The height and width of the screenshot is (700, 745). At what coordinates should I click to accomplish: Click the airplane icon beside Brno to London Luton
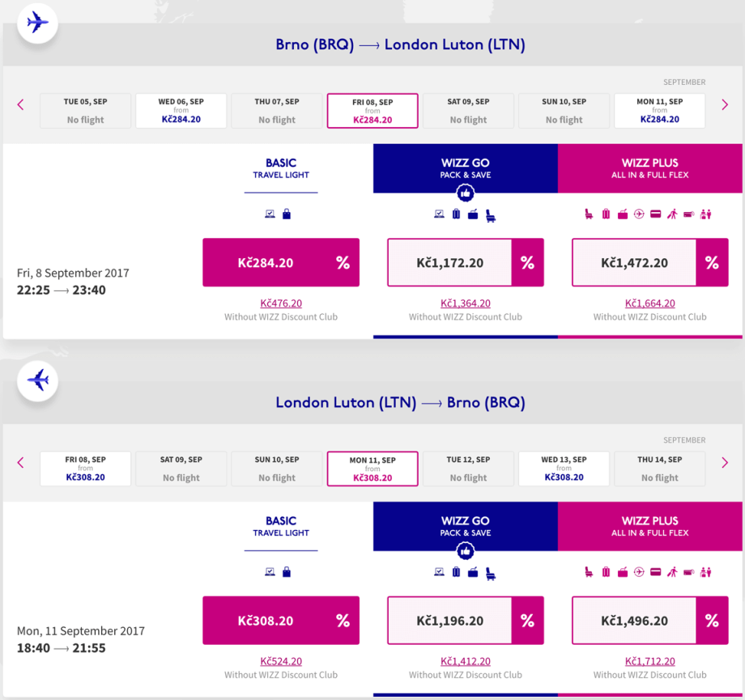pyautogui.click(x=37, y=22)
